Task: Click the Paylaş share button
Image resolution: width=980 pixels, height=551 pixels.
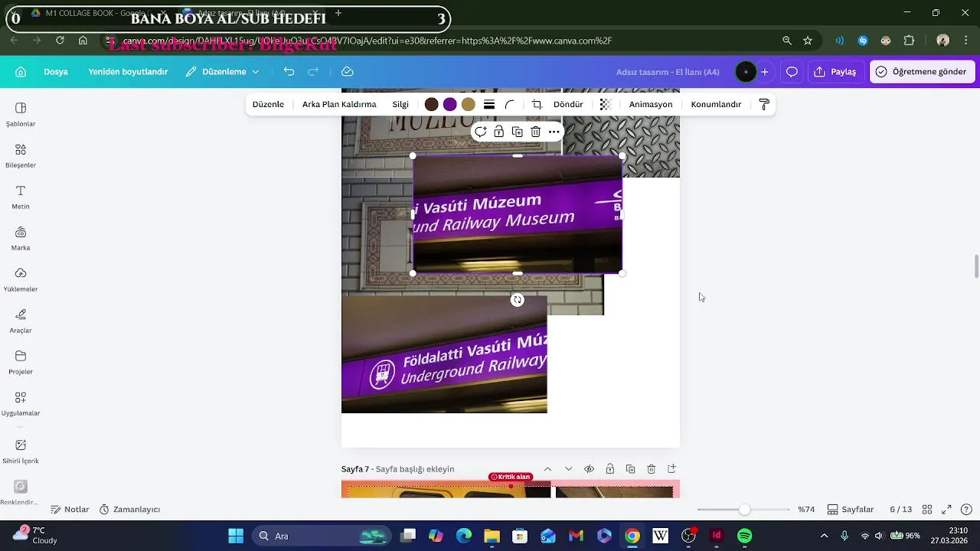Action: click(x=835, y=72)
